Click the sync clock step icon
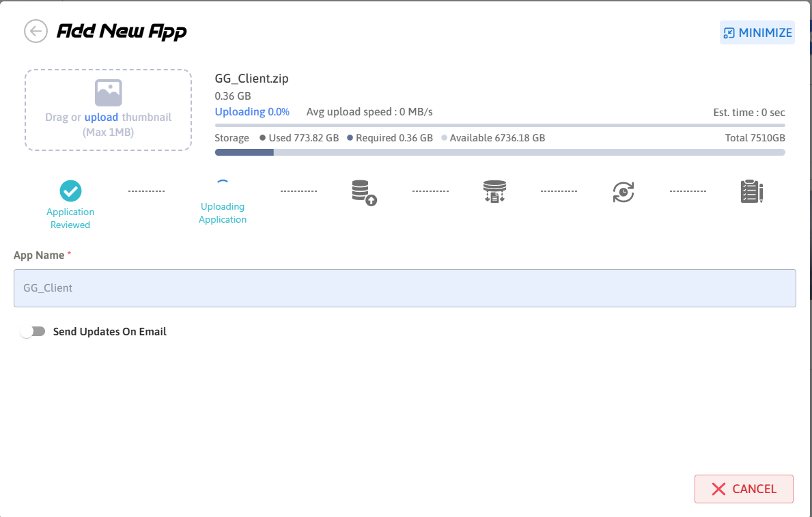The image size is (812, 517). click(x=623, y=192)
